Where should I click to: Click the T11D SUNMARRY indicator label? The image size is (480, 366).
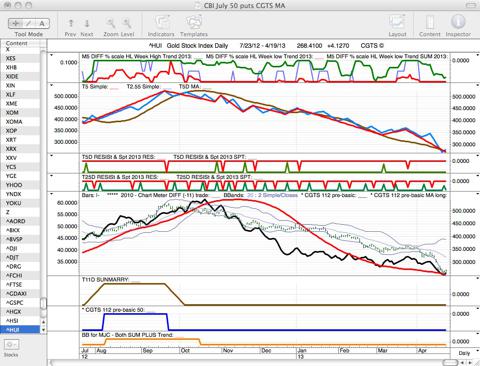[x=105, y=279]
